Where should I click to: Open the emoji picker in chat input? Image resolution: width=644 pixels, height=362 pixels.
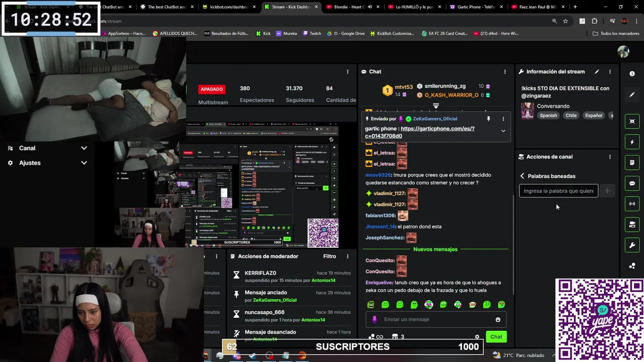click(498, 319)
